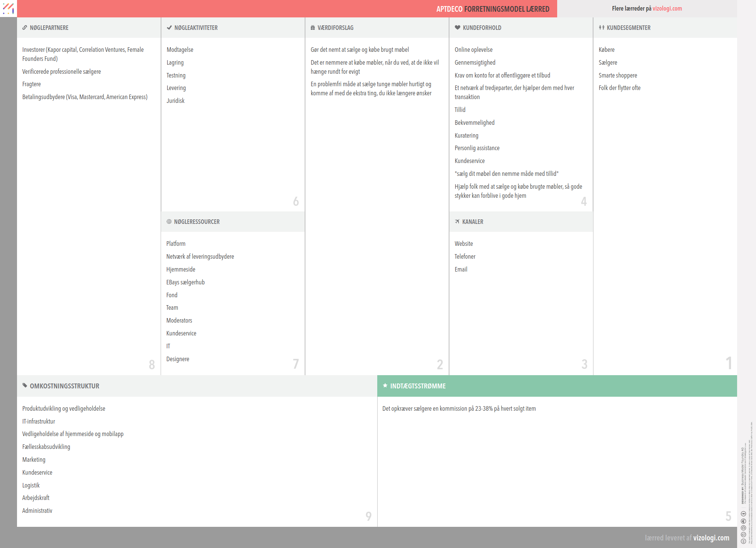
Task: Click the star icon beside Indtægtsstrømme
Action: pyautogui.click(x=385, y=386)
